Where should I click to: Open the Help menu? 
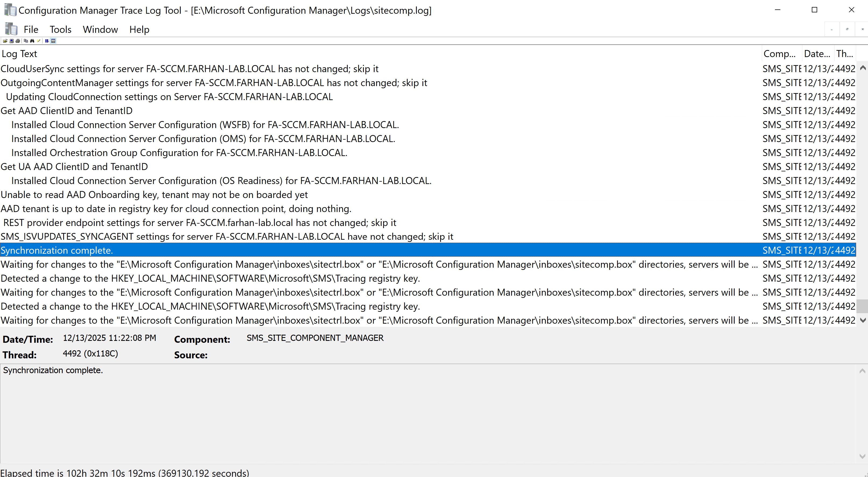tap(139, 29)
